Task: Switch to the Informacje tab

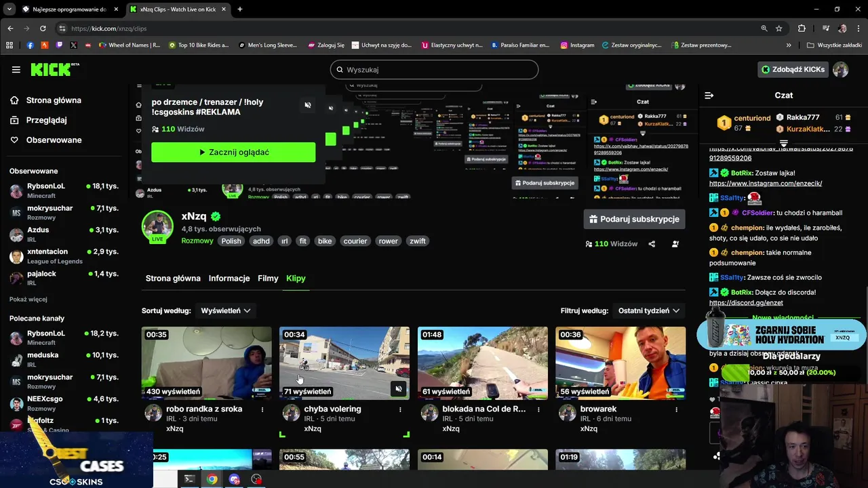Action: 229,279
